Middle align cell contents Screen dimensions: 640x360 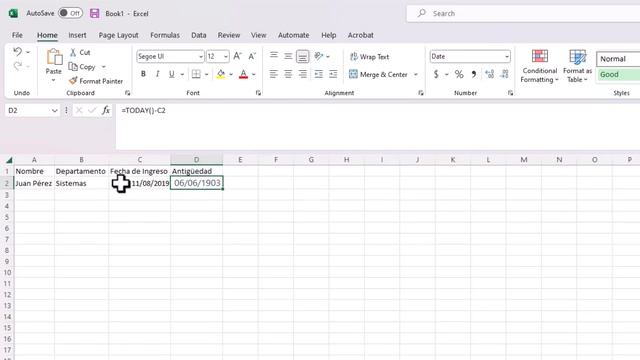(288, 56)
